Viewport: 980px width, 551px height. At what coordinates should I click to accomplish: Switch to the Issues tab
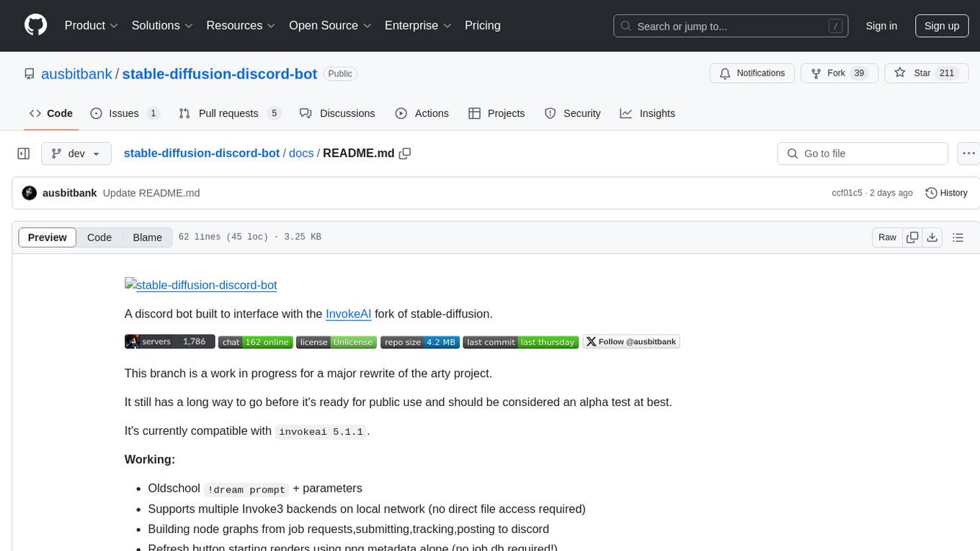(125, 113)
